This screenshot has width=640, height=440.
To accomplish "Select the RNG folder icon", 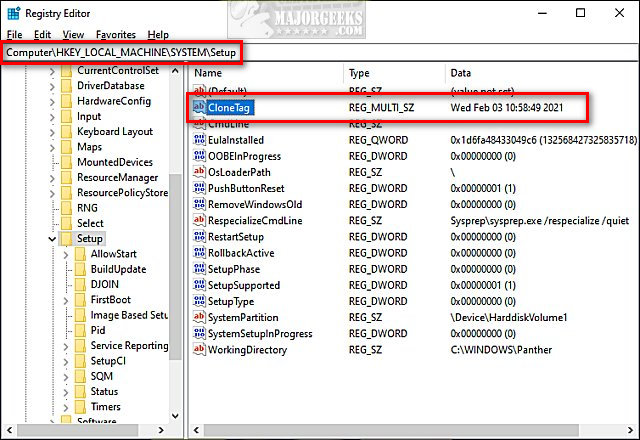I will (67, 208).
